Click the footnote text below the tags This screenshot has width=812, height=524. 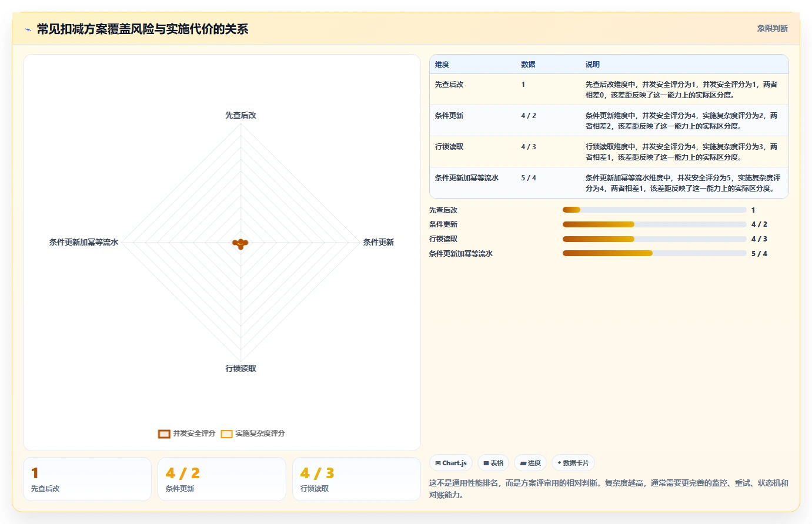(609, 489)
